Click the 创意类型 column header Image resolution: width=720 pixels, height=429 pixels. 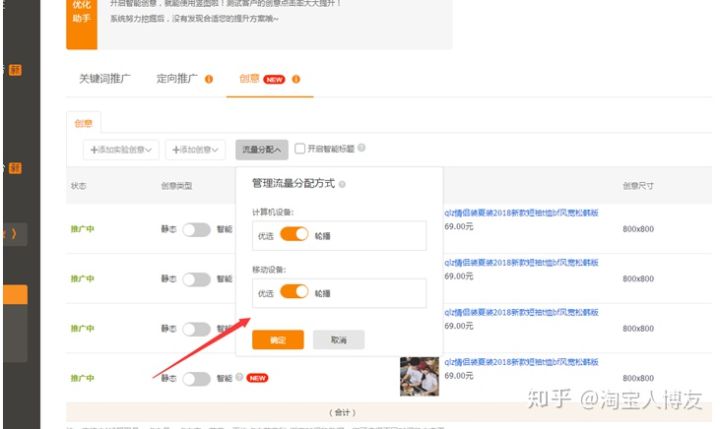click(176, 186)
